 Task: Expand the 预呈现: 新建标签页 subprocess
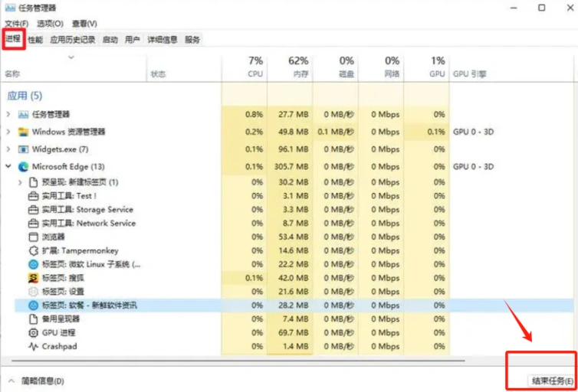click(20, 182)
